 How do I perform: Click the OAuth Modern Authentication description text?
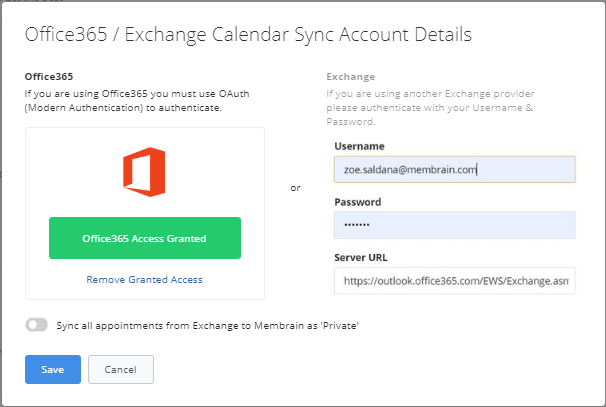[x=137, y=100]
